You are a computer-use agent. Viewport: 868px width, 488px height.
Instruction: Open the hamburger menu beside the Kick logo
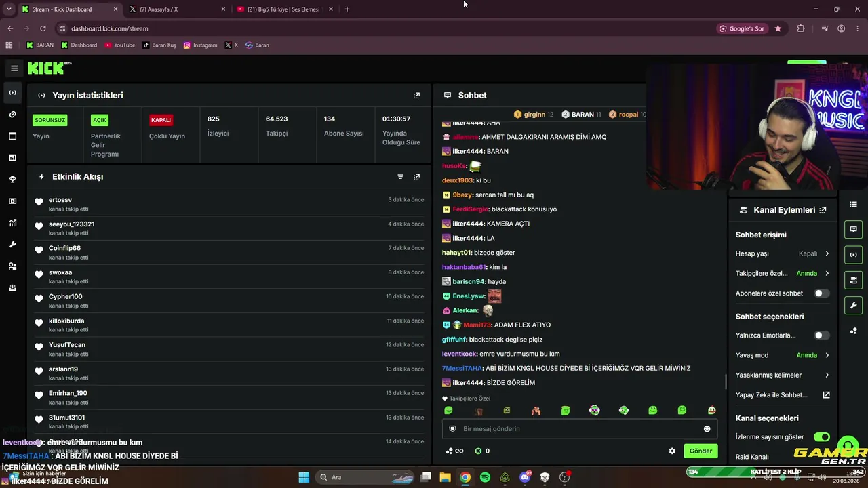[x=14, y=68]
